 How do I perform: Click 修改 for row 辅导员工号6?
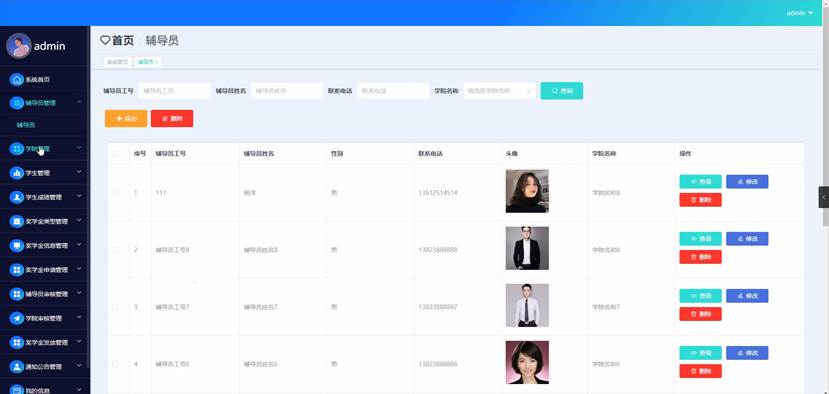(747, 353)
